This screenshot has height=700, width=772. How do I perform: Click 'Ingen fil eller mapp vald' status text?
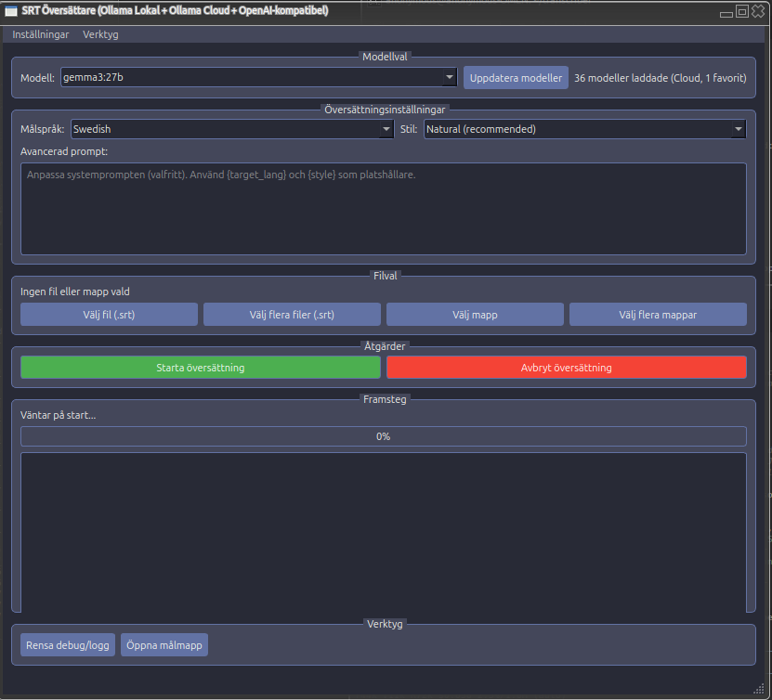75,292
